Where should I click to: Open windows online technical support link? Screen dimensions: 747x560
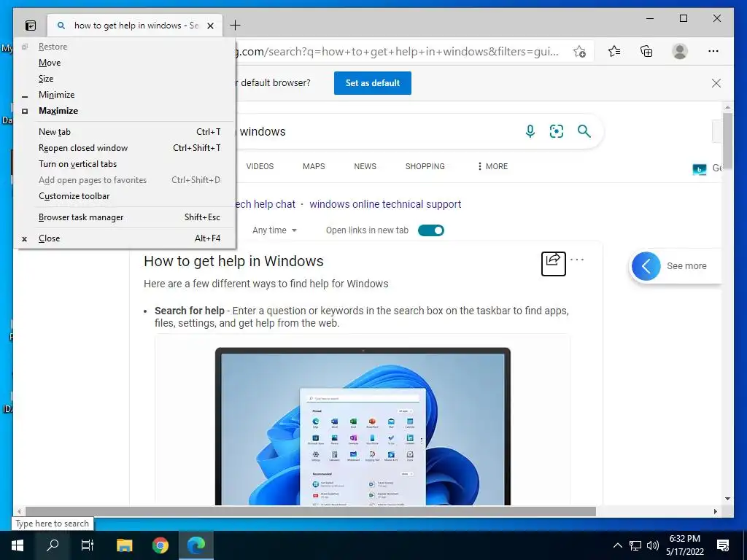[x=385, y=204]
